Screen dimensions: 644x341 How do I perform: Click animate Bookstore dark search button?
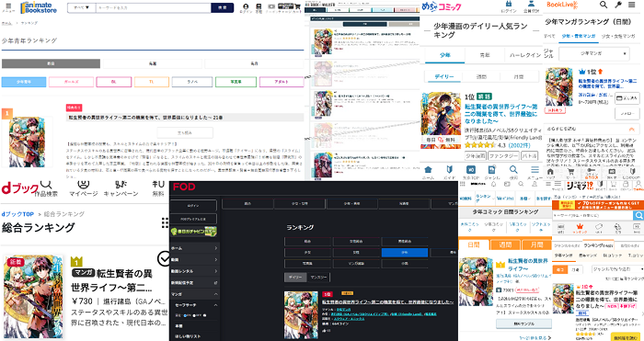(223, 7)
